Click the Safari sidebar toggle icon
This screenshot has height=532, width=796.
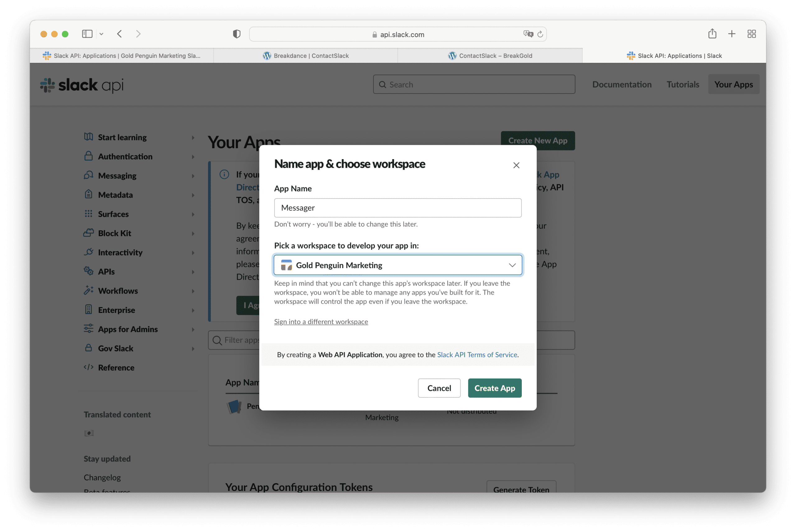click(x=87, y=34)
